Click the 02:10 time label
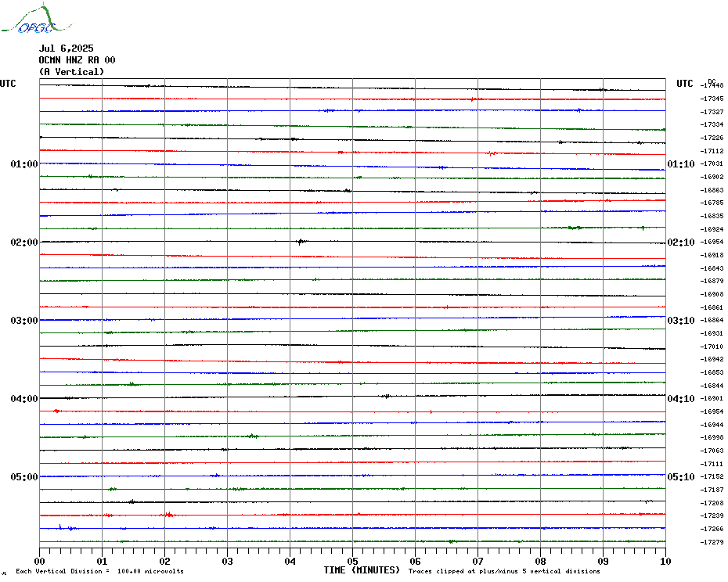The height and width of the screenshot is (582, 728). coord(681,242)
